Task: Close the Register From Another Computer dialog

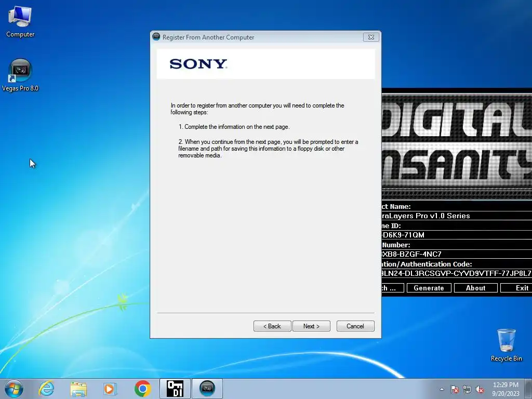Action: 371,37
